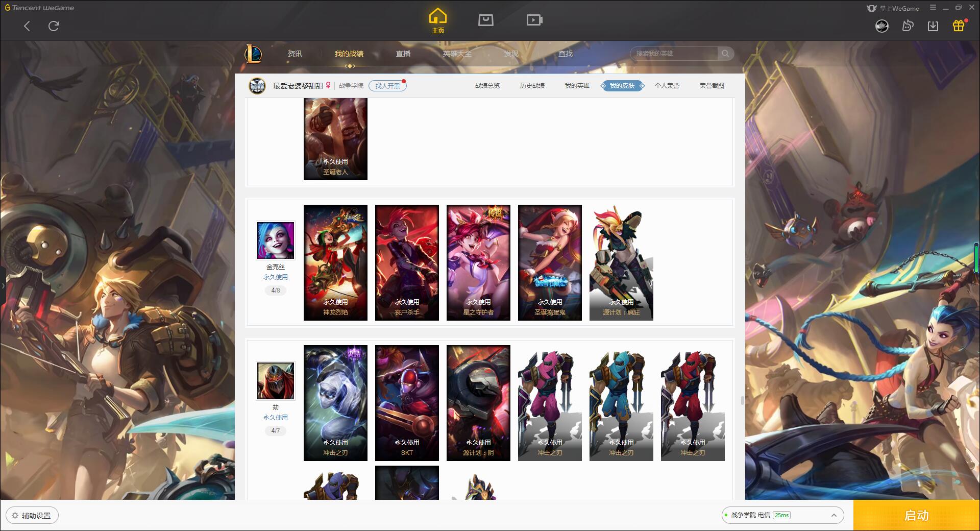
Task: Refresh the page with reload icon
Action: [54, 26]
